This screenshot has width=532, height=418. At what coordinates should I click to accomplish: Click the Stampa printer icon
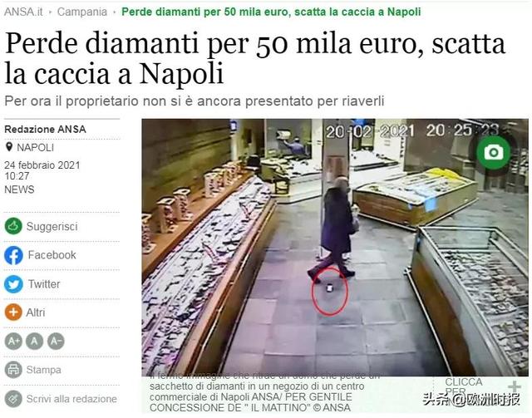(13, 370)
